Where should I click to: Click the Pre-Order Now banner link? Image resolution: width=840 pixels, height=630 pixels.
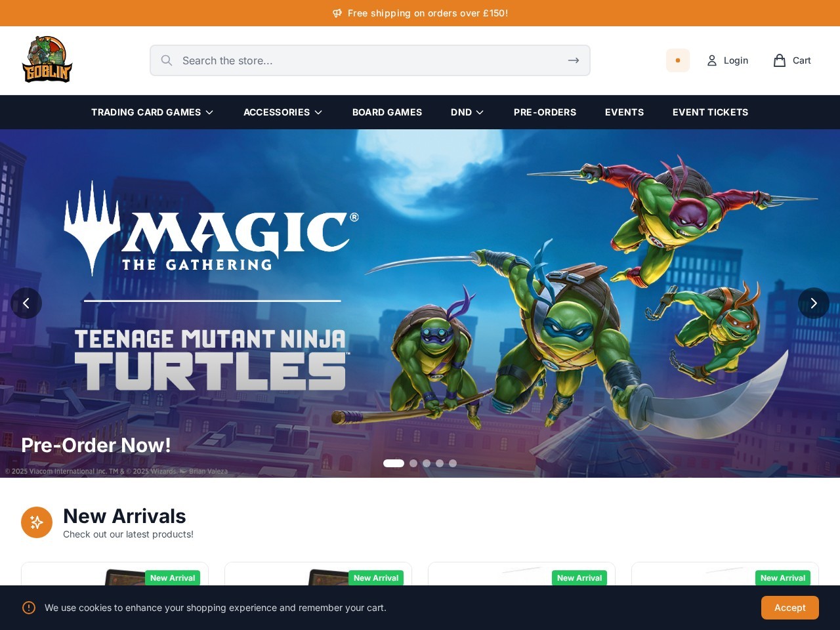(96, 445)
